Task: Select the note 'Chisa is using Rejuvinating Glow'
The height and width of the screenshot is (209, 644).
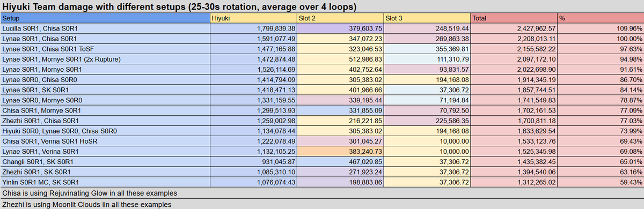Action: [322, 193]
